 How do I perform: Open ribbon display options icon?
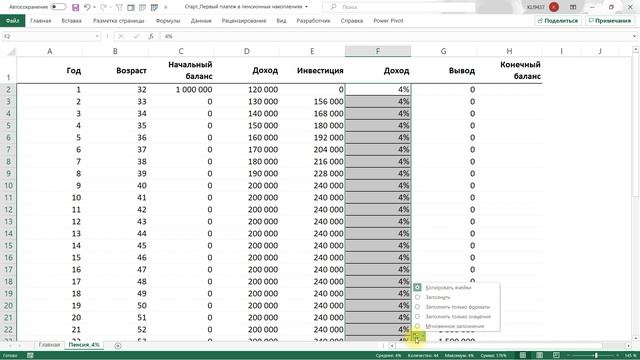573,7
